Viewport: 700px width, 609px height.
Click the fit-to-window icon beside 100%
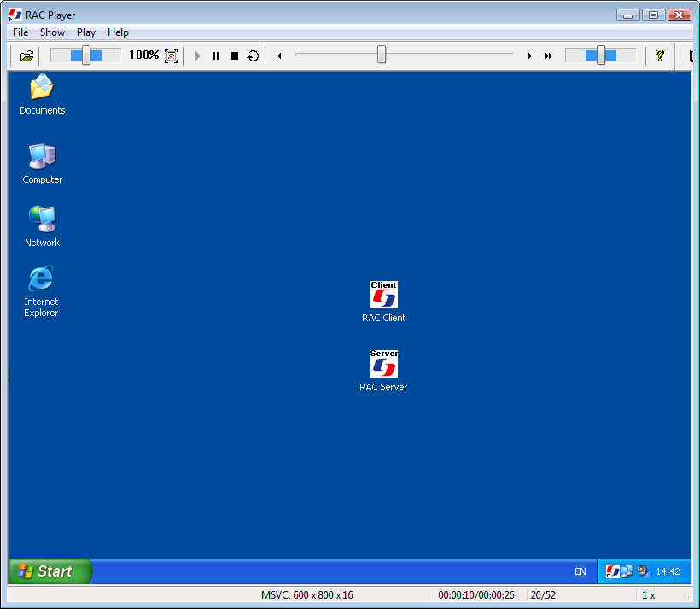click(171, 56)
